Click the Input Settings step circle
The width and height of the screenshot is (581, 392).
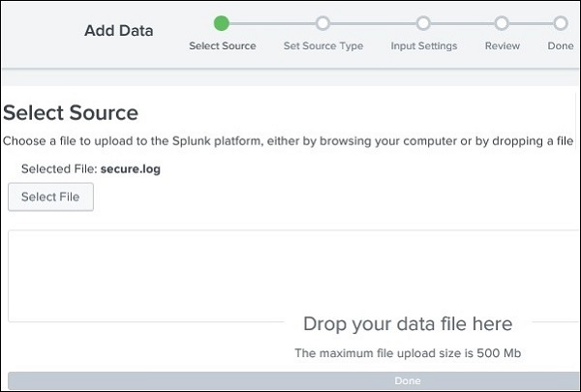pyautogui.click(x=423, y=22)
